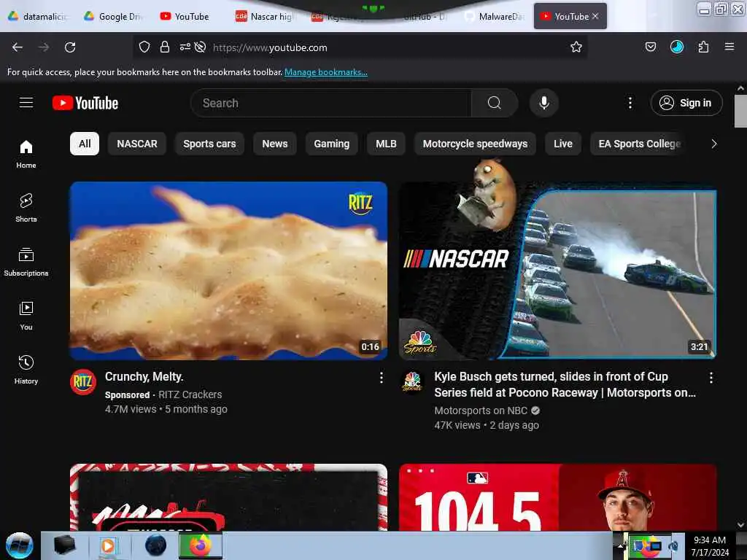This screenshot has width=747, height=560.
Task: Select the Gaming filter chip
Action: [332, 144]
